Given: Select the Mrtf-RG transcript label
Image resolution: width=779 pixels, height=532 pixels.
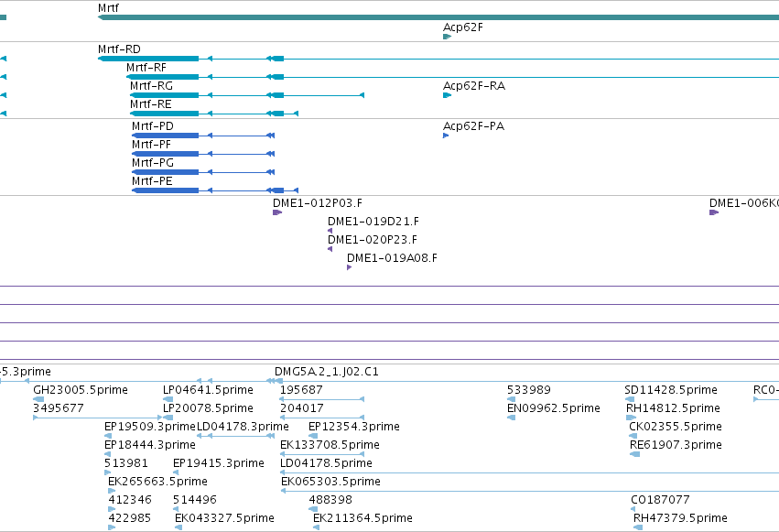Looking at the screenshot, I should tap(152, 86).
